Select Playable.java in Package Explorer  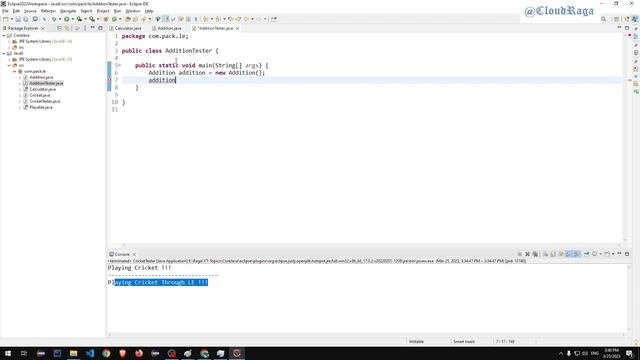40,107
